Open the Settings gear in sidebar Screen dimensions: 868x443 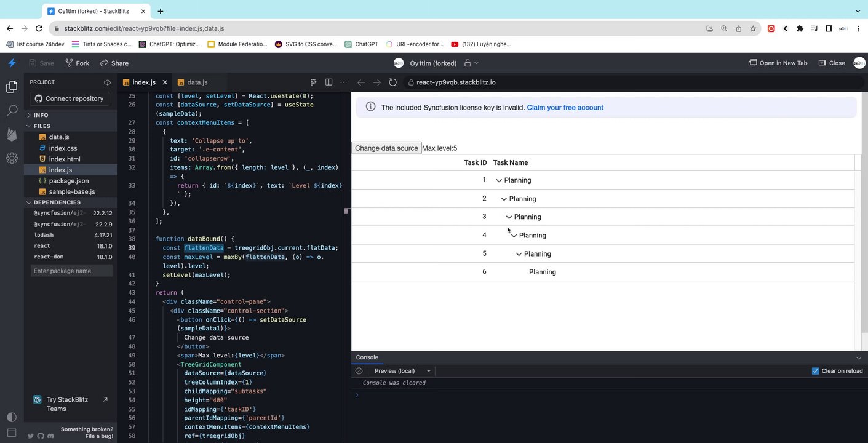click(12, 158)
